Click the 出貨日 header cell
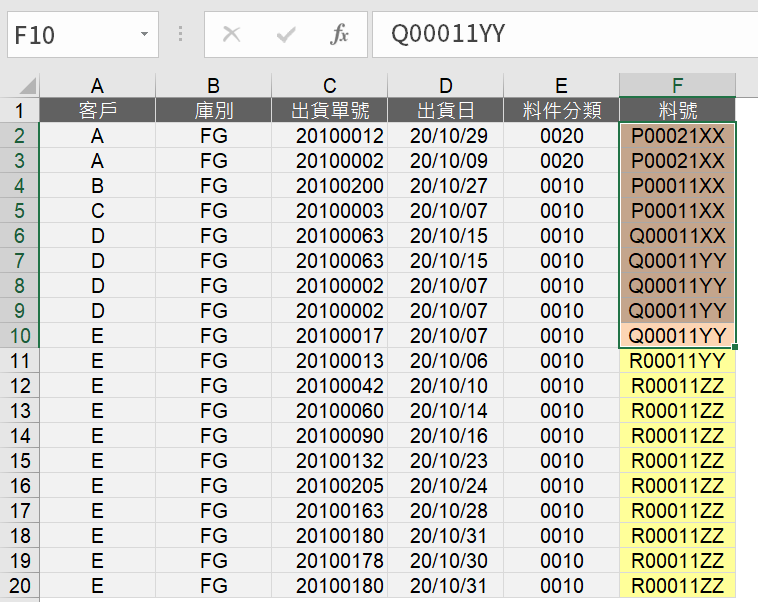 (445, 110)
